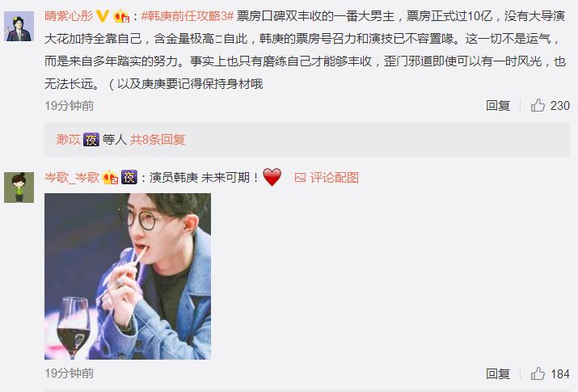Click the red heart emoji

[x=272, y=177]
